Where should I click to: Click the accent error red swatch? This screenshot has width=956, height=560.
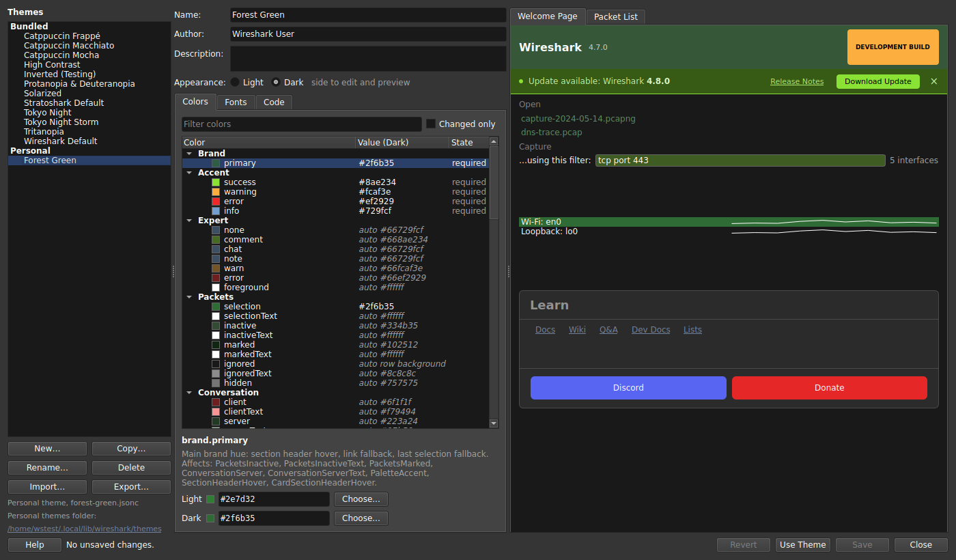(216, 201)
